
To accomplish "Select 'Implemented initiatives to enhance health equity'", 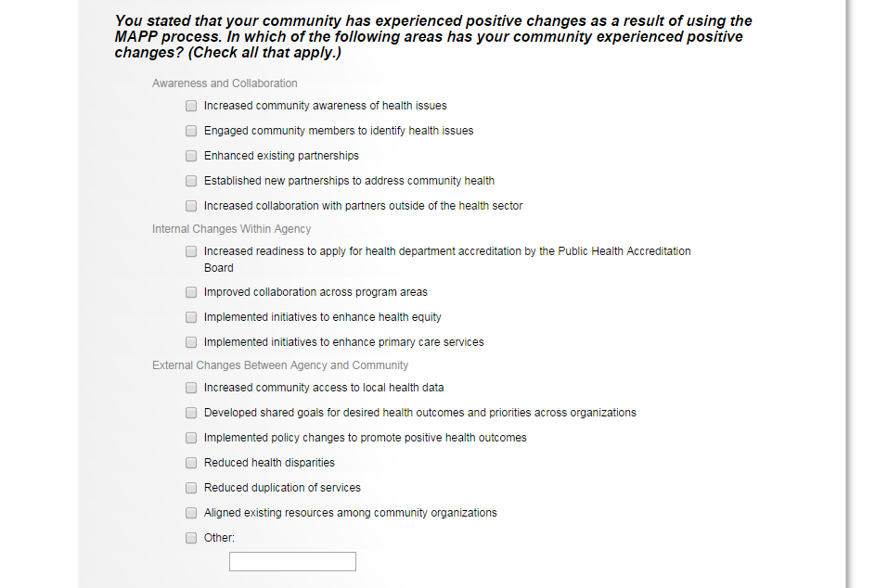I will (x=191, y=317).
